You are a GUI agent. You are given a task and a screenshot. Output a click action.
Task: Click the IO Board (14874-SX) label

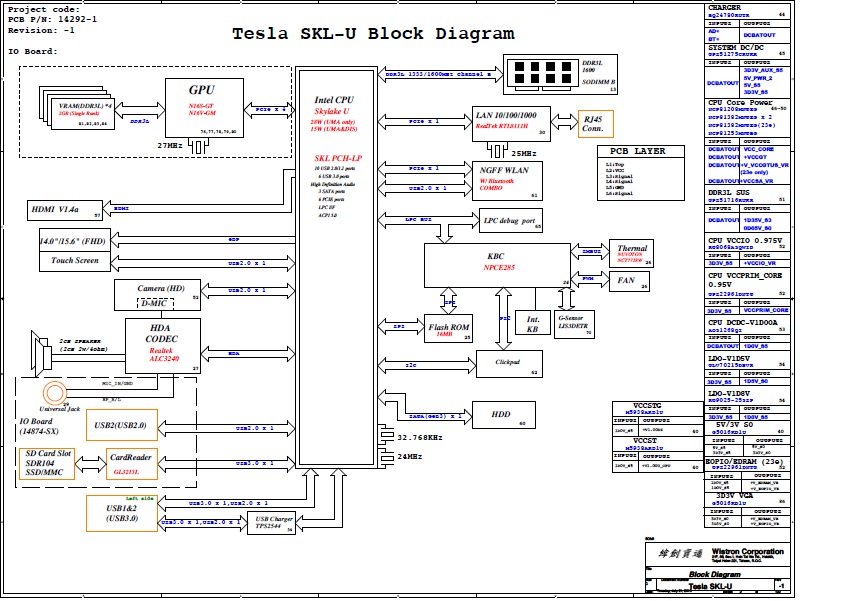tap(39, 426)
